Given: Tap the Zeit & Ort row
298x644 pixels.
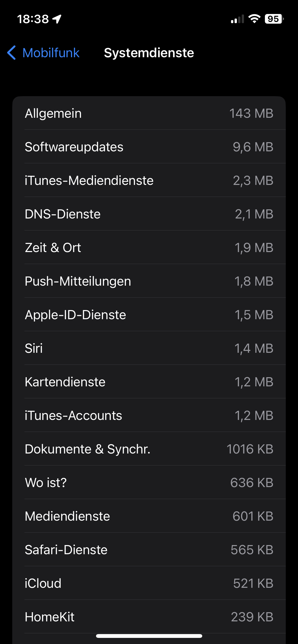Looking at the screenshot, I should point(149,247).
